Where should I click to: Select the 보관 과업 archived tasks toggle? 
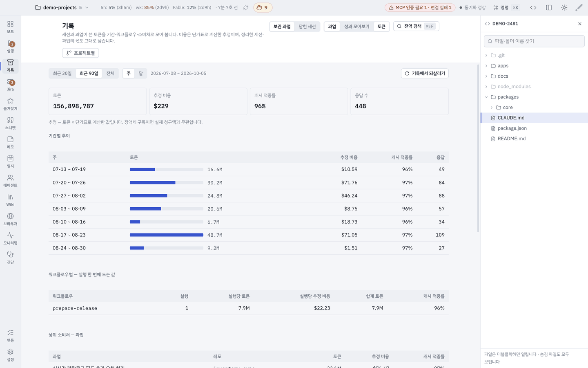[282, 27]
